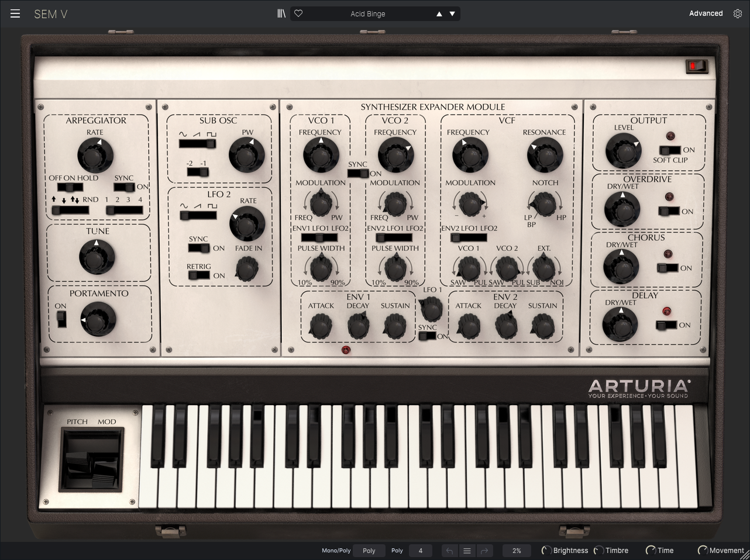Viewport: 750px width, 560px height.
Task: Click the 2% CPU meter
Action: [516, 551]
